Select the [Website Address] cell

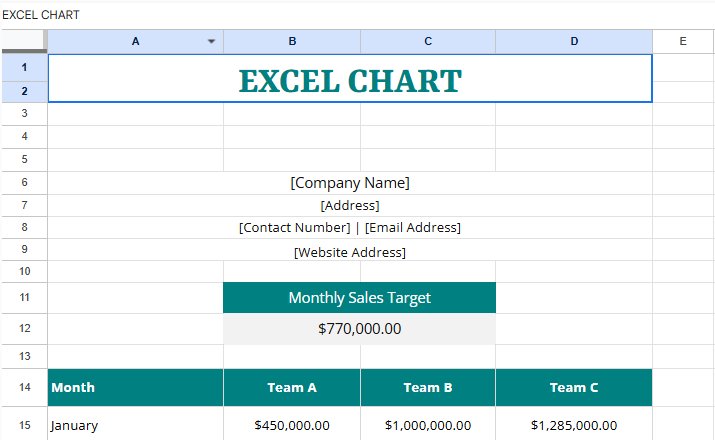point(350,252)
